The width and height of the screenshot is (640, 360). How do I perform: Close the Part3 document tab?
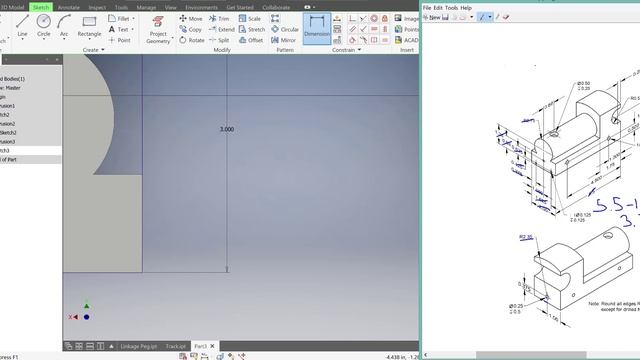pyautogui.click(x=212, y=346)
